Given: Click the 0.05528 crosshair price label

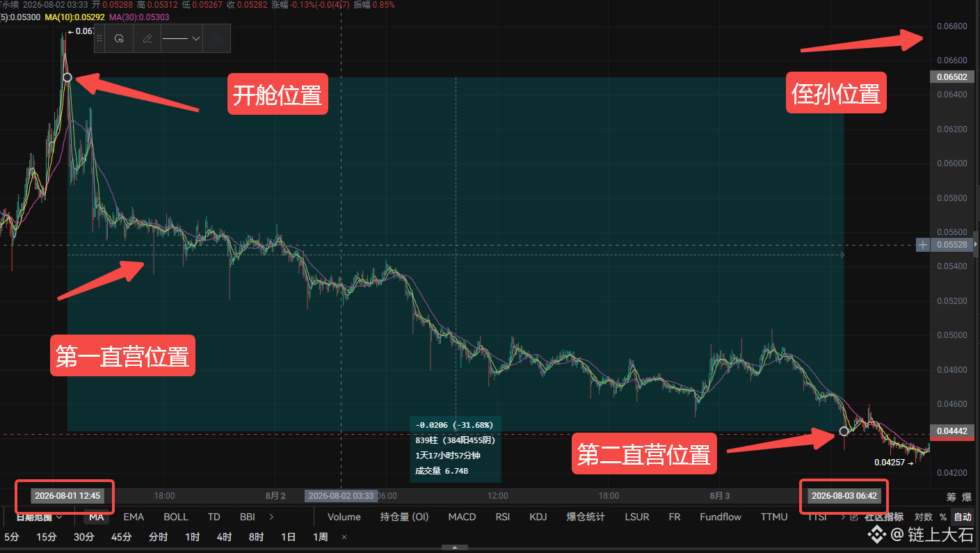Looking at the screenshot, I should click(x=951, y=245).
